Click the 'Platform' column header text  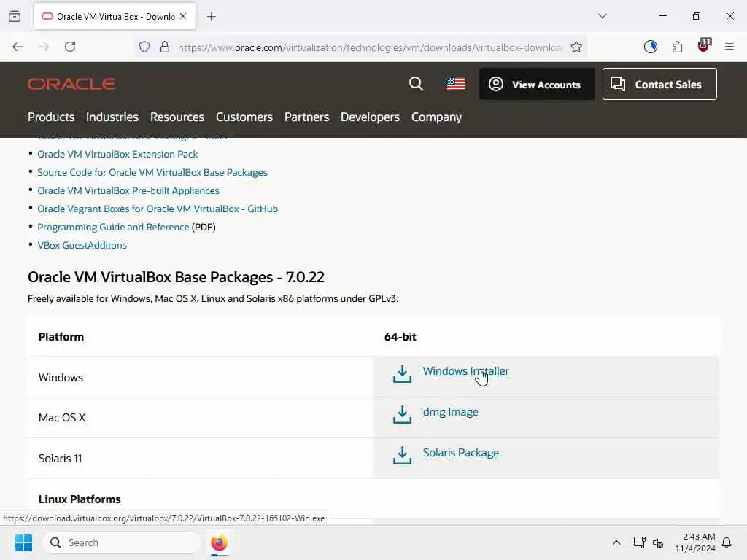(x=61, y=337)
